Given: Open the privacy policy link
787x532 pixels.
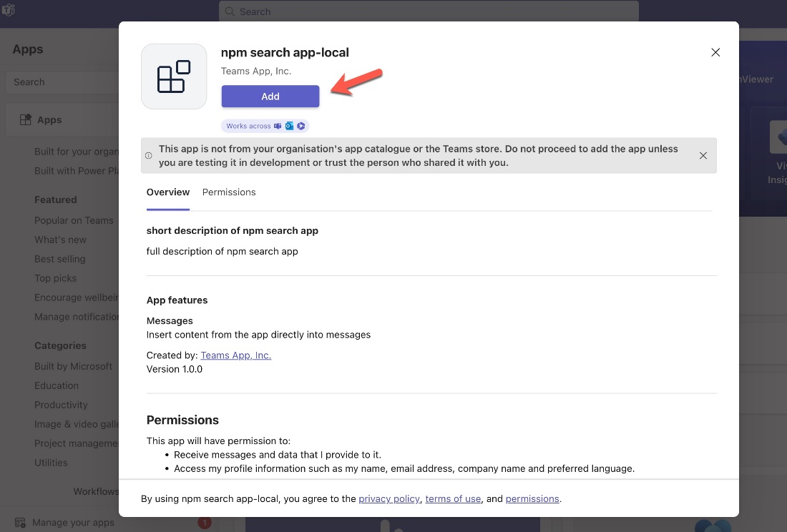Looking at the screenshot, I should (x=388, y=498).
